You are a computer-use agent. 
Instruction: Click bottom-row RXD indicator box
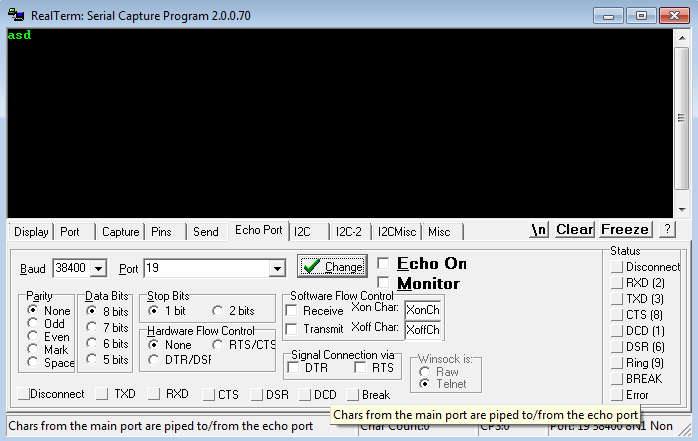pos(154,394)
